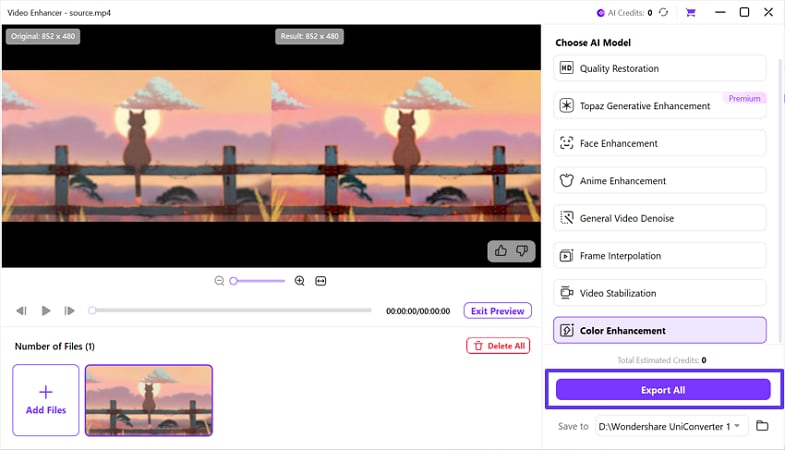Click the Original 852 x 480 label

point(43,36)
